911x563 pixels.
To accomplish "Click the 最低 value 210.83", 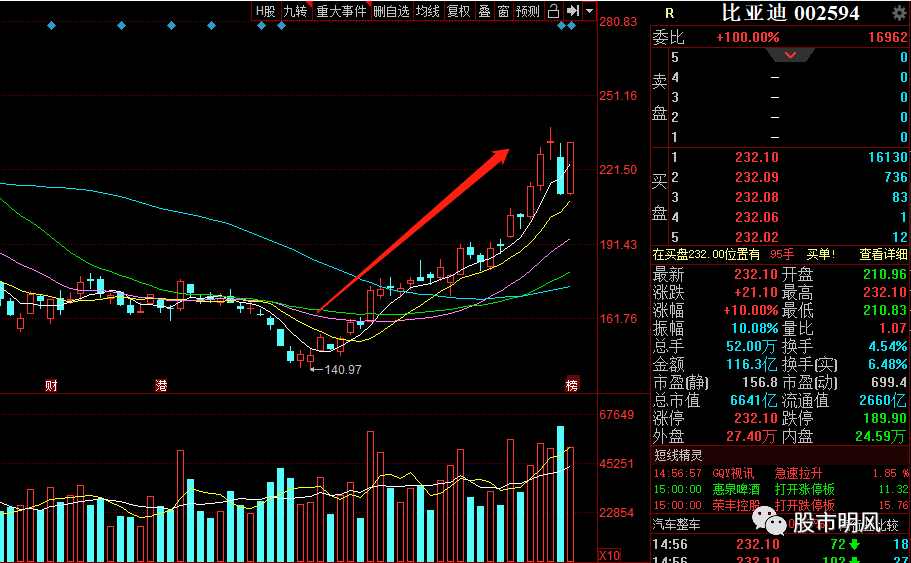I will pyautogui.click(x=884, y=310).
